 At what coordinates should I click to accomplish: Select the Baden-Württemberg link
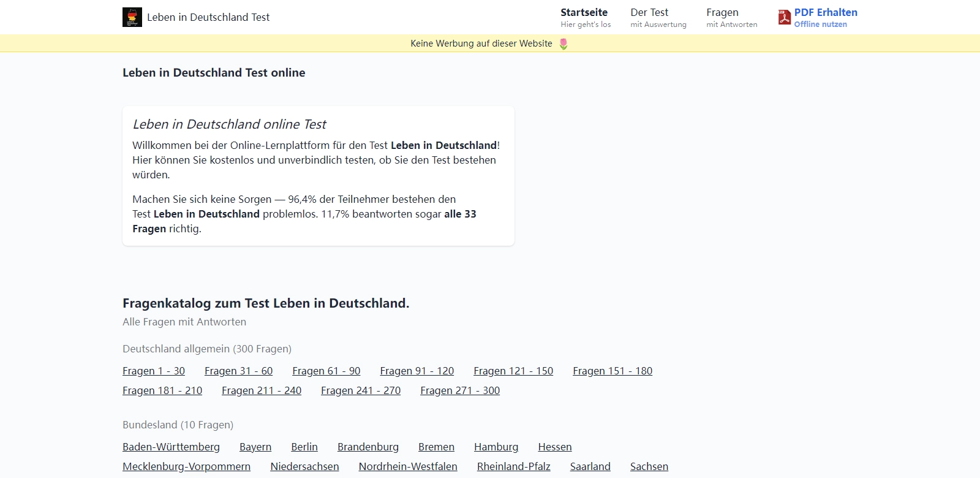click(171, 447)
